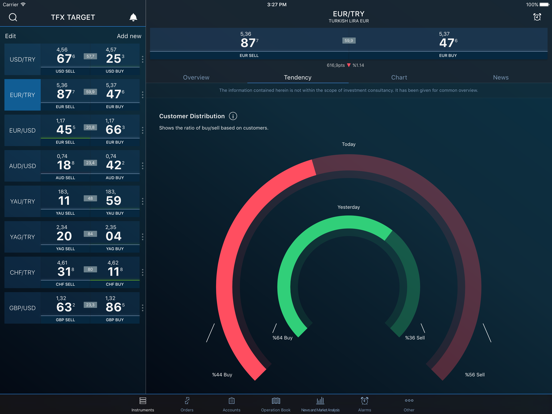Image resolution: width=552 pixels, height=414 pixels.
Task: Open search with the magnifier icon
Action: pyautogui.click(x=13, y=17)
